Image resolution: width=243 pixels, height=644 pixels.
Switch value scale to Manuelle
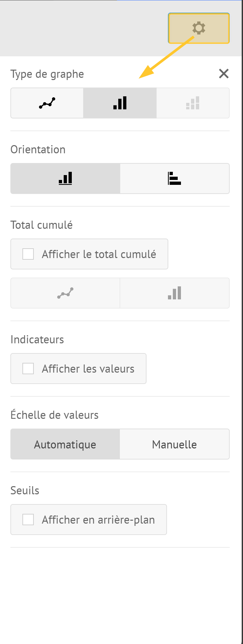click(174, 444)
